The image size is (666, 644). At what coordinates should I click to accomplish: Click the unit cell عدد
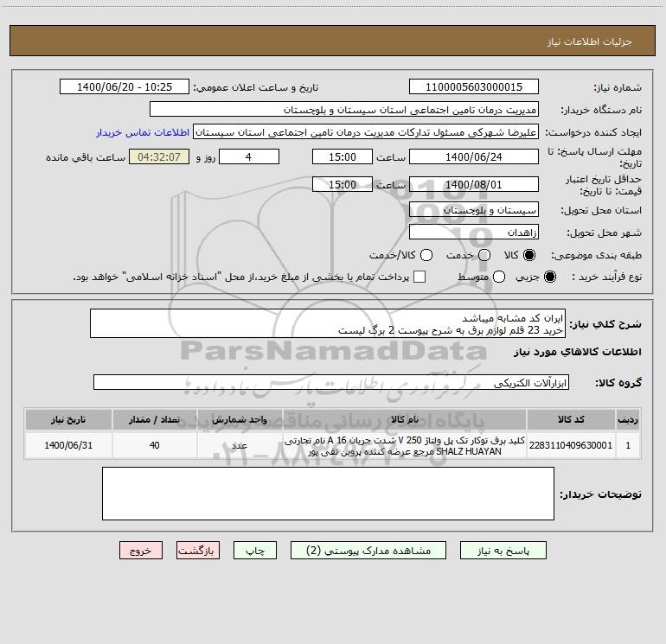pyautogui.click(x=240, y=445)
